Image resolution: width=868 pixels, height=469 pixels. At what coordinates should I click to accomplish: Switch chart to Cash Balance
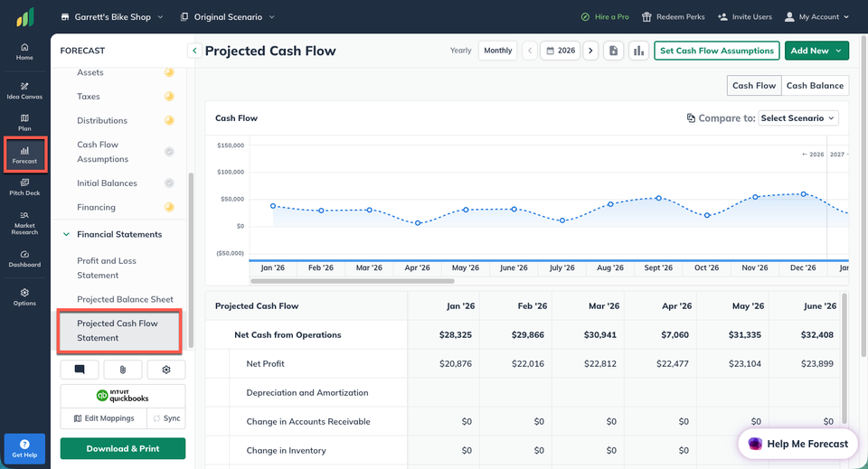(815, 86)
